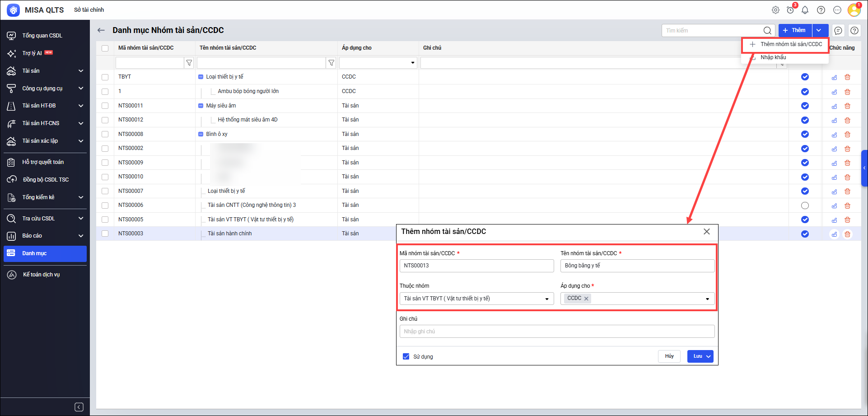Screen dimensions: 868x416
Task: Open the Thuộc nhóm dropdown
Action: tap(546, 299)
